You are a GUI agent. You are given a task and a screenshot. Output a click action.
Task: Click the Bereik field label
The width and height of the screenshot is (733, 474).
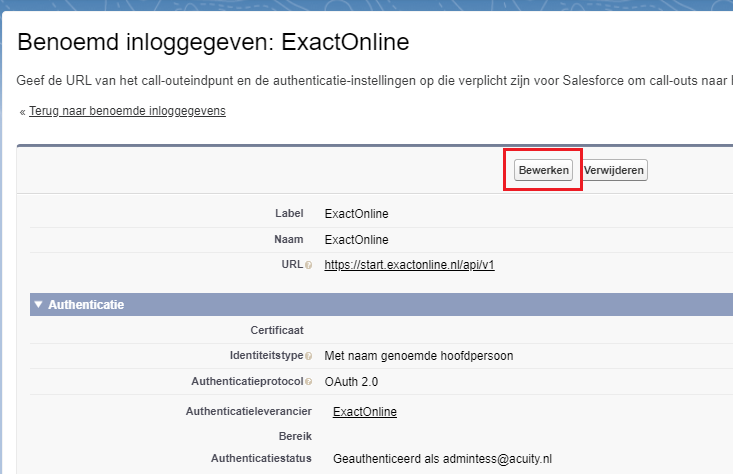point(295,436)
